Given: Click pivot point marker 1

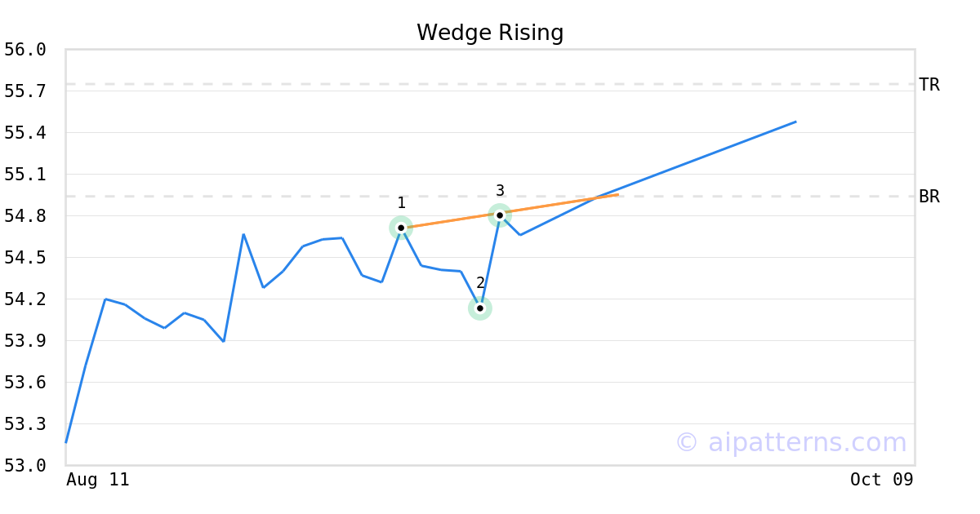Looking at the screenshot, I should pyautogui.click(x=401, y=228).
